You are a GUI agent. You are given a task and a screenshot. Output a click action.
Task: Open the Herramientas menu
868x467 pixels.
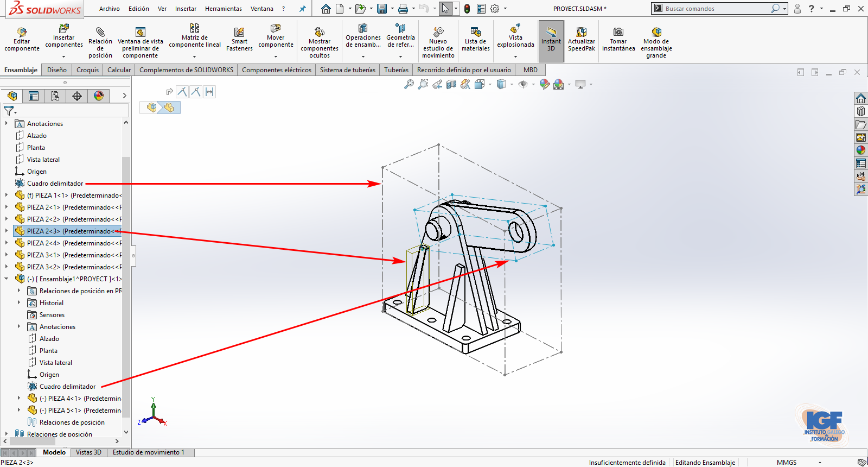[x=223, y=9]
